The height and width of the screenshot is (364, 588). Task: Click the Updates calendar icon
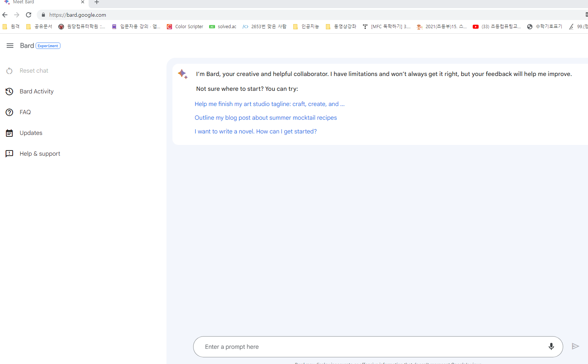click(x=10, y=133)
